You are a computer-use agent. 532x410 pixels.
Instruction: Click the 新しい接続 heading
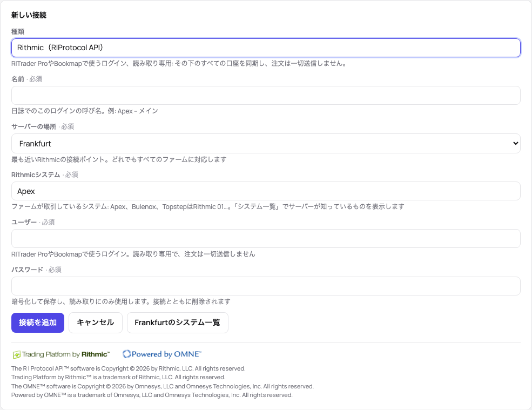[x=29, y=15]
